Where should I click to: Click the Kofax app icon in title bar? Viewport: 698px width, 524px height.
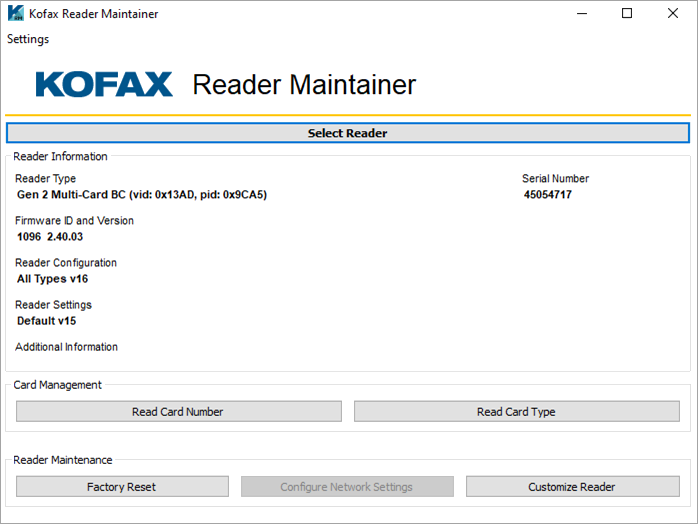16,13
